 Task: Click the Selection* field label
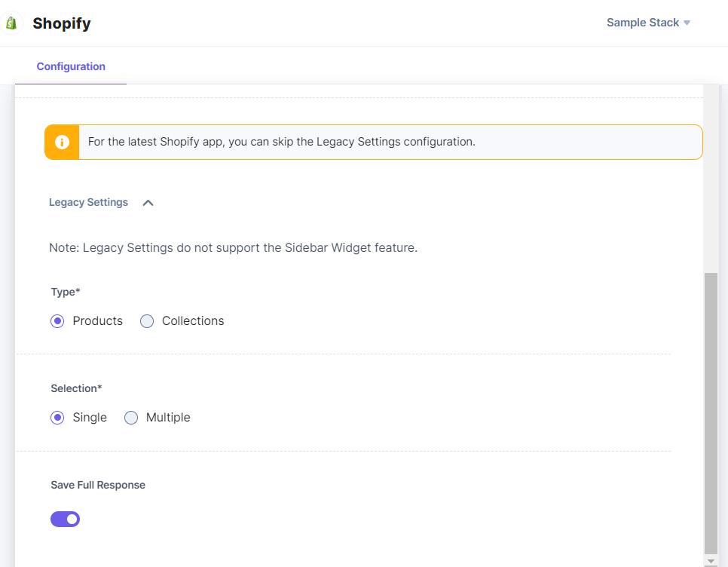pos(76,388)
